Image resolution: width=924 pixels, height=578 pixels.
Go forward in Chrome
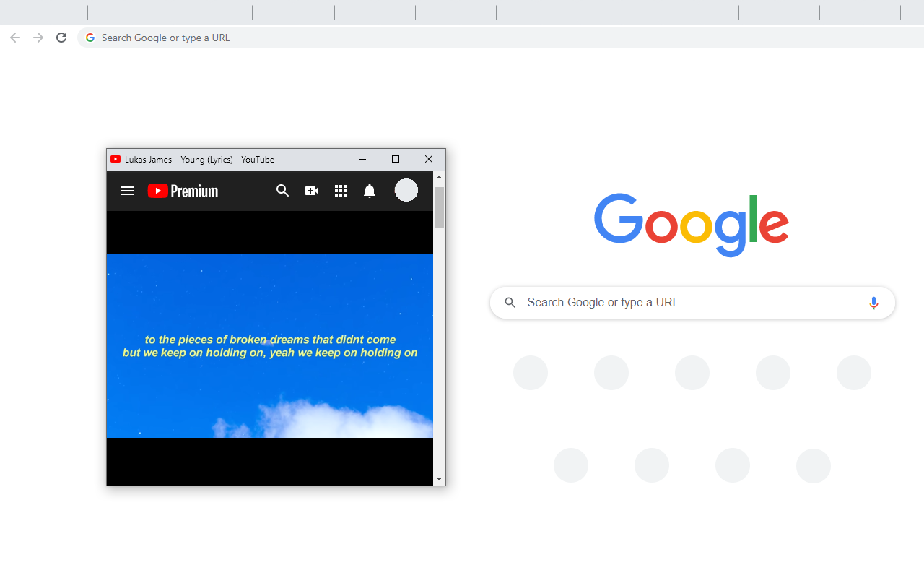point(38,38)
